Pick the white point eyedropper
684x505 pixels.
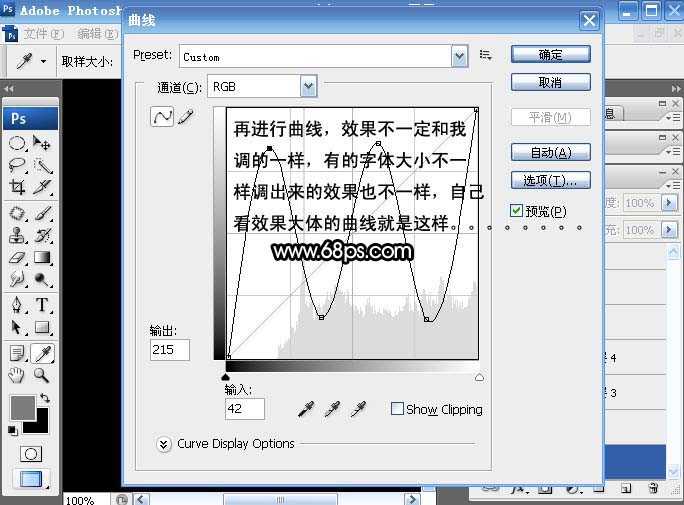click(x=359, y=409)
